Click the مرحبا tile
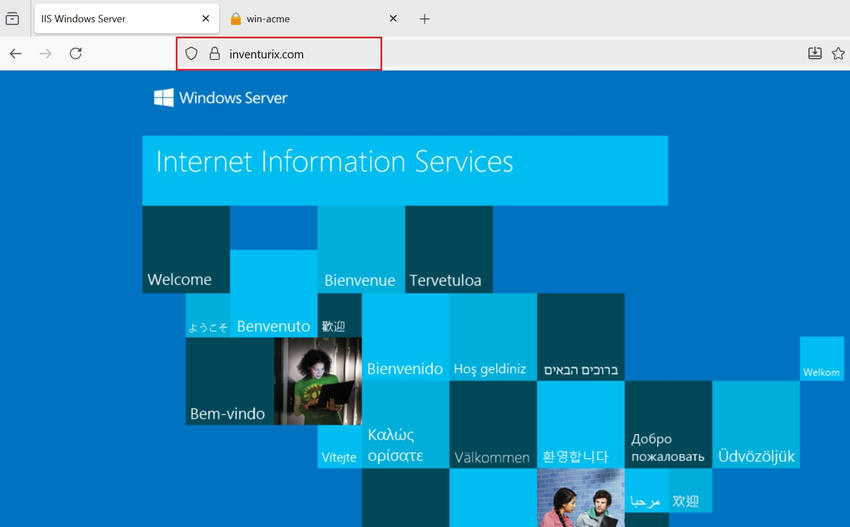This screenshot has width=850, height=527. tap(646, 491)
